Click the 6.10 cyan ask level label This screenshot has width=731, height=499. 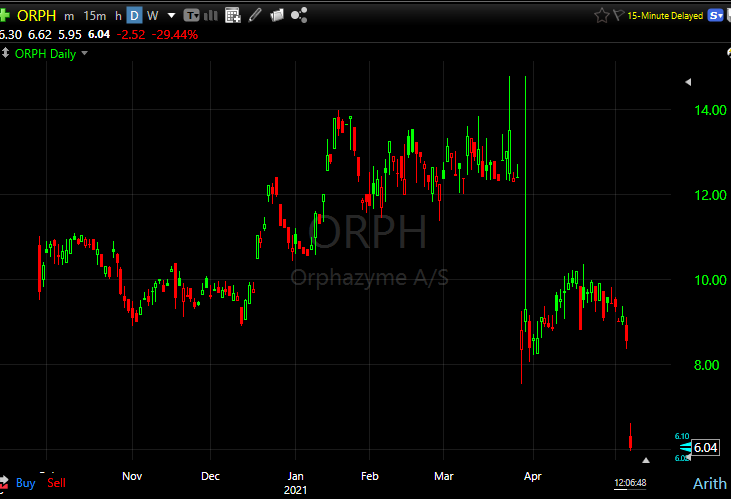tap(682, 436)
